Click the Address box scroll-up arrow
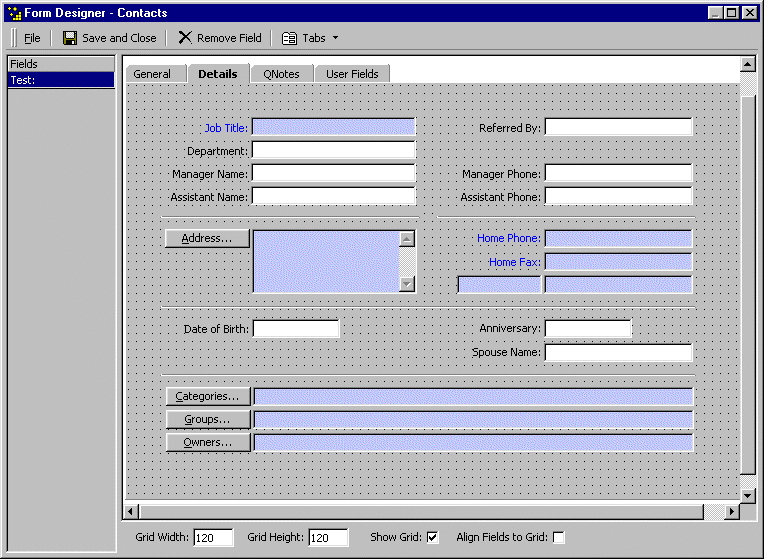Screen dimensions: 764x559 pyautogui.click(x=407, y=239)
